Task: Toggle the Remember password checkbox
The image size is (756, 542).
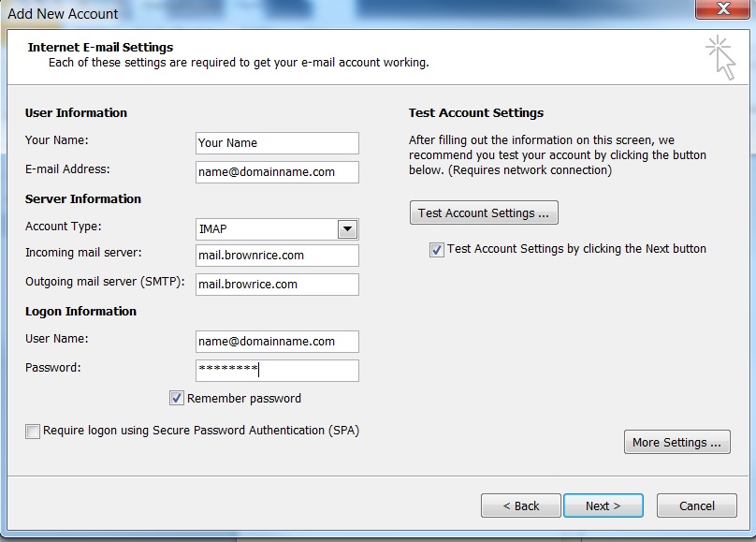Action: point(177,398)
